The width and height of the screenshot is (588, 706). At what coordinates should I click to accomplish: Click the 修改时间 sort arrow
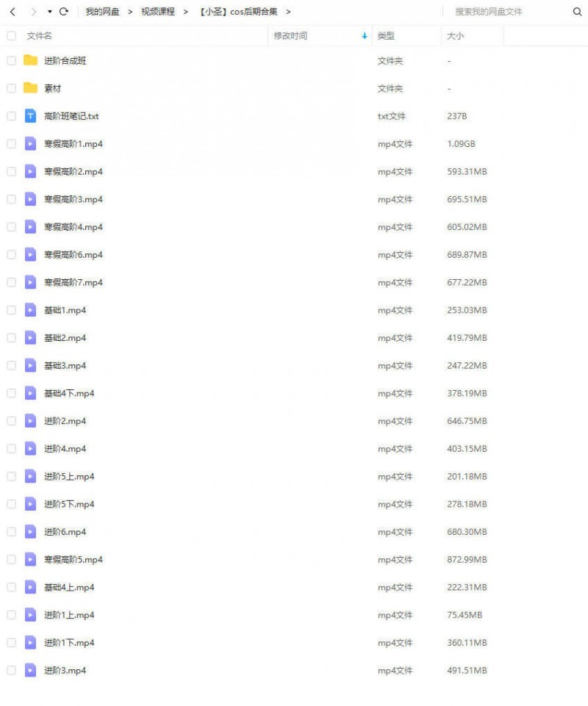point(364,36)
